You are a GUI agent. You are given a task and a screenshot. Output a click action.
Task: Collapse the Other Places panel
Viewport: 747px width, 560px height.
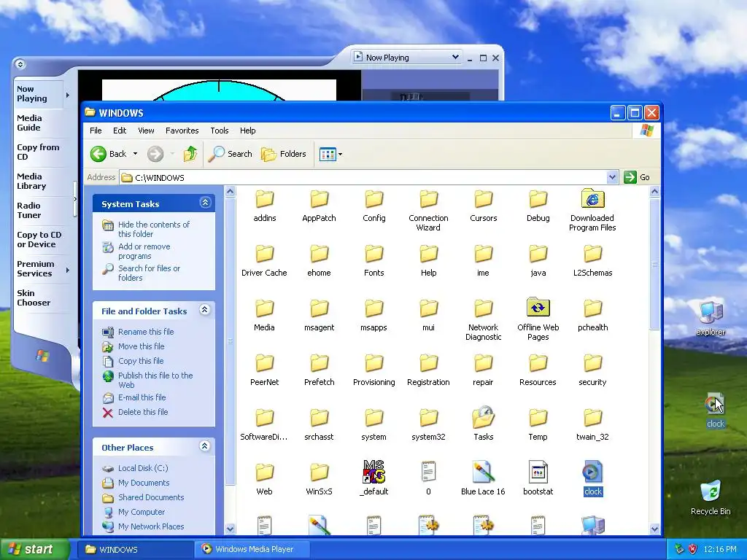click(205, 446)
